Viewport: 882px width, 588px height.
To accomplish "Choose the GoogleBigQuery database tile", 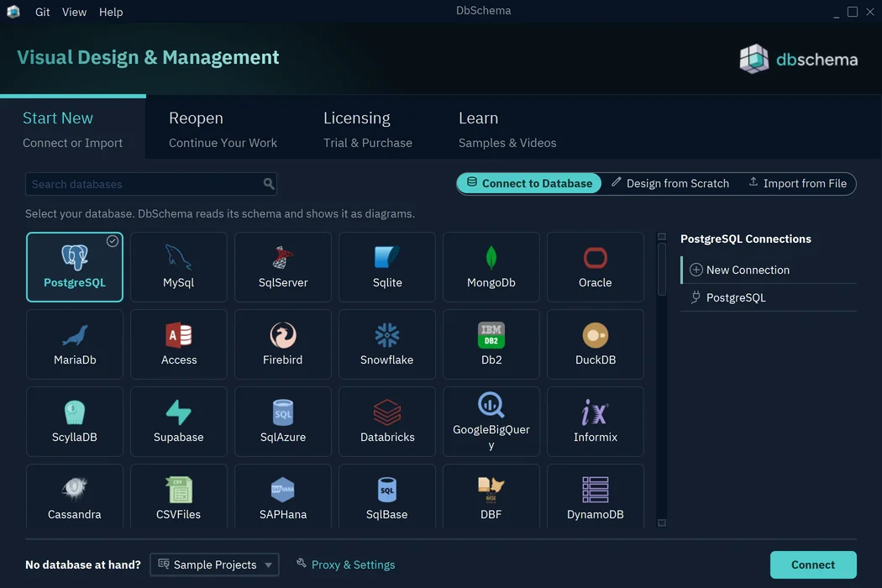I will tap(491, 422).
